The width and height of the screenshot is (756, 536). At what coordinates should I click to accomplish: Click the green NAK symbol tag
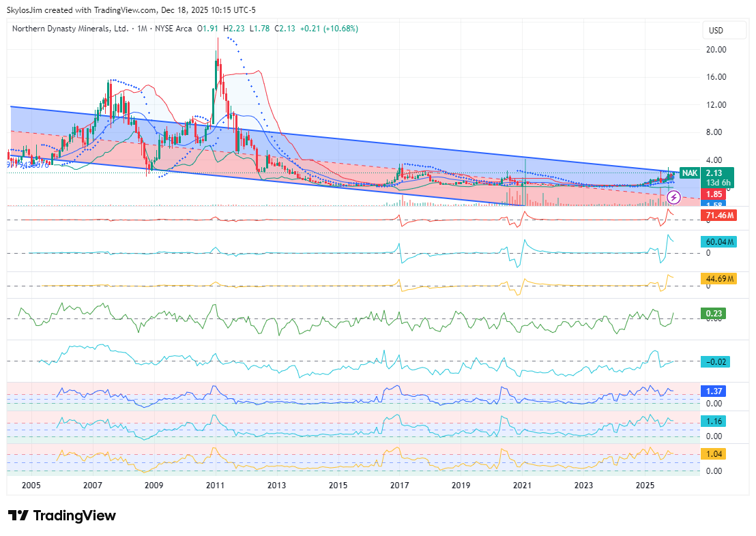(x=690, y=173)
